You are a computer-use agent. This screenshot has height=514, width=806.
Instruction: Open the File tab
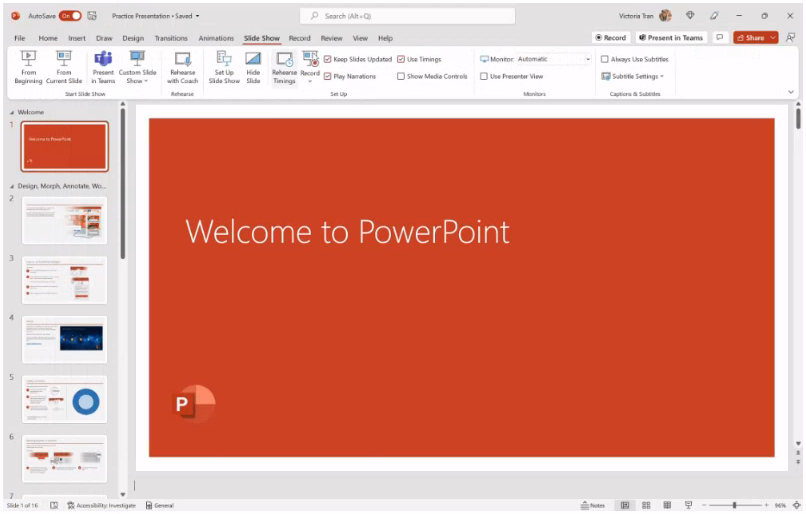20,38
